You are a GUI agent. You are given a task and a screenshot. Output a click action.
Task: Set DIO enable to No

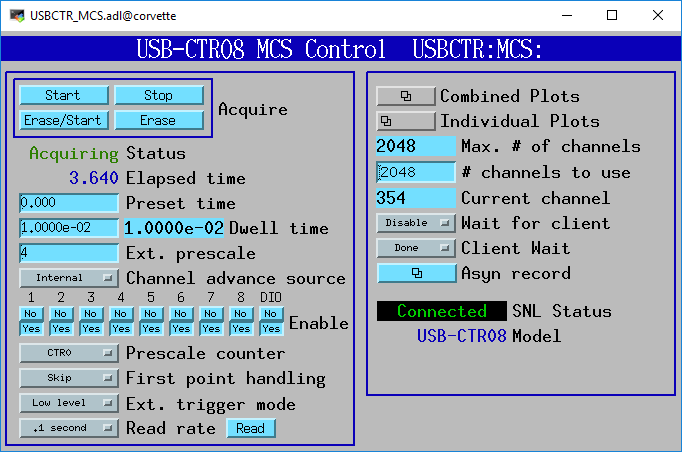pos(271,313)
